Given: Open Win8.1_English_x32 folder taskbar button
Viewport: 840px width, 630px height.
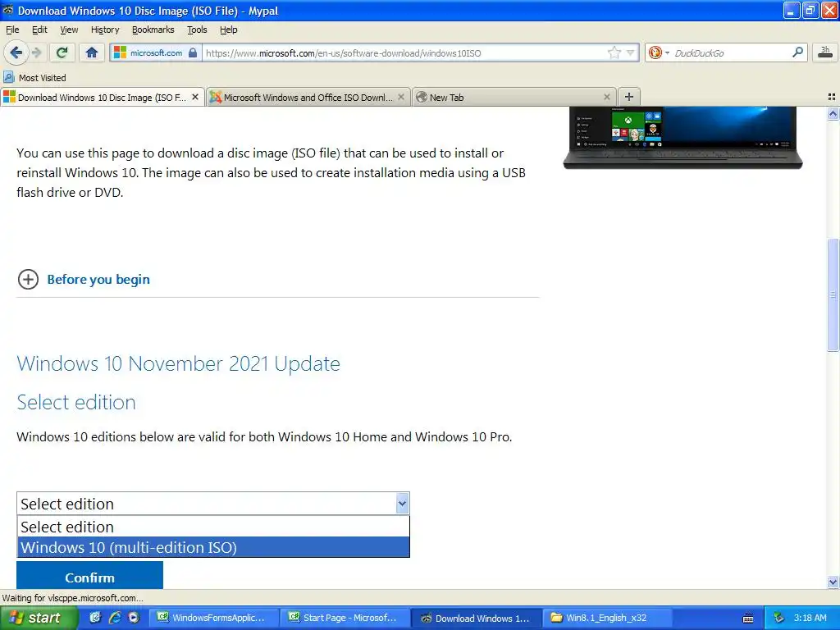Looking at the screenshot, I should (x=608, y=618).
